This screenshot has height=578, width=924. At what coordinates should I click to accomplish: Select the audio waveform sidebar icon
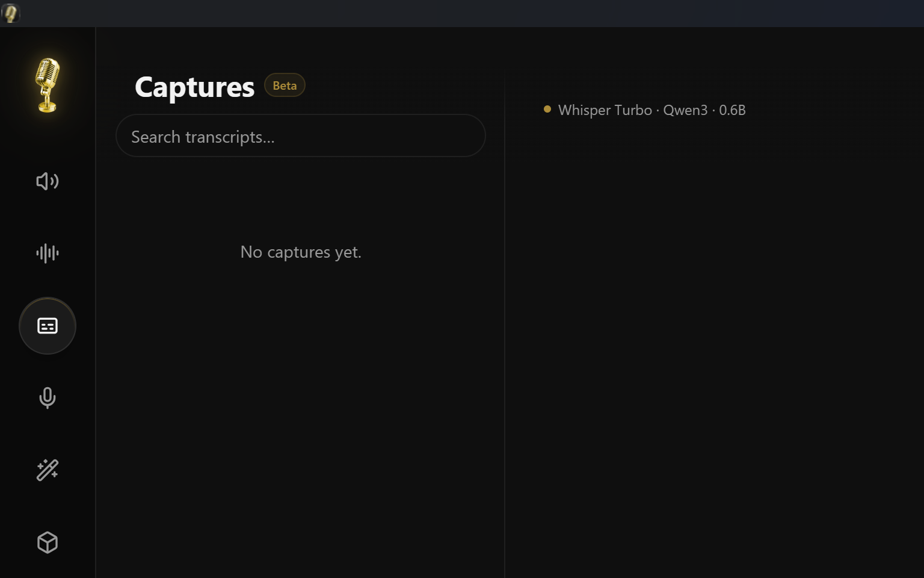pyautogui.click(x=48, y=253)
